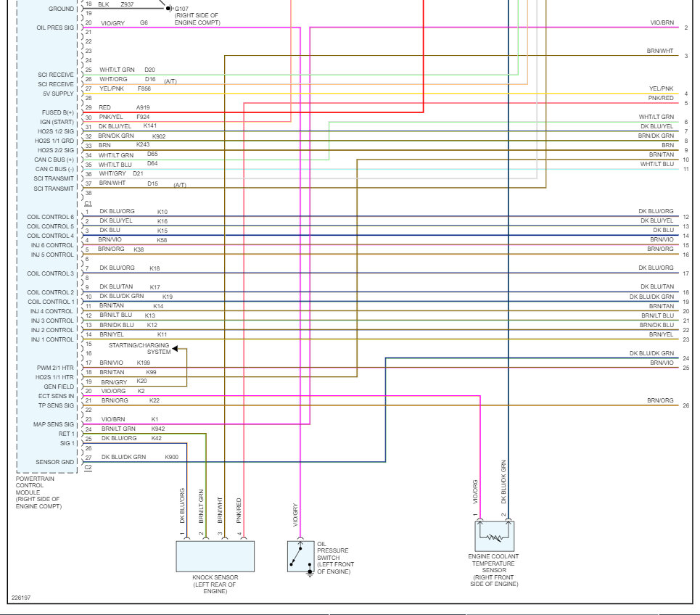Viewport: 700px width, 615px height.
Task: Select circuit code A919
Action: coord(143,107)
